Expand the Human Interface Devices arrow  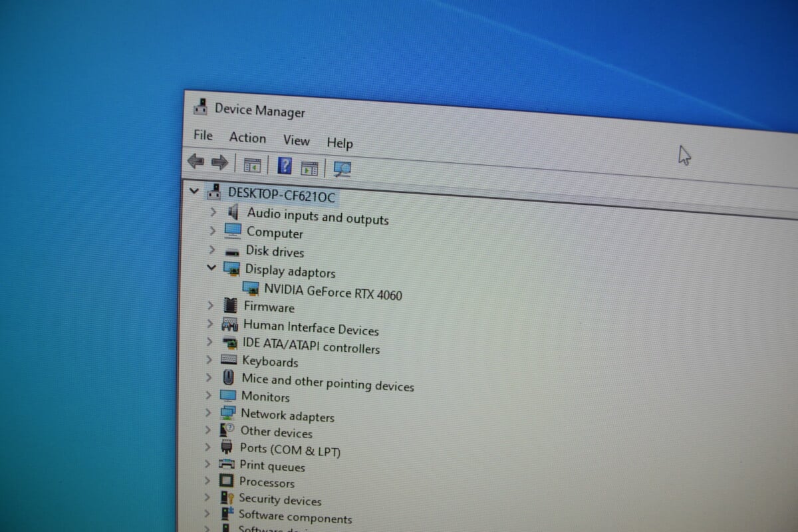coord(210,323)
